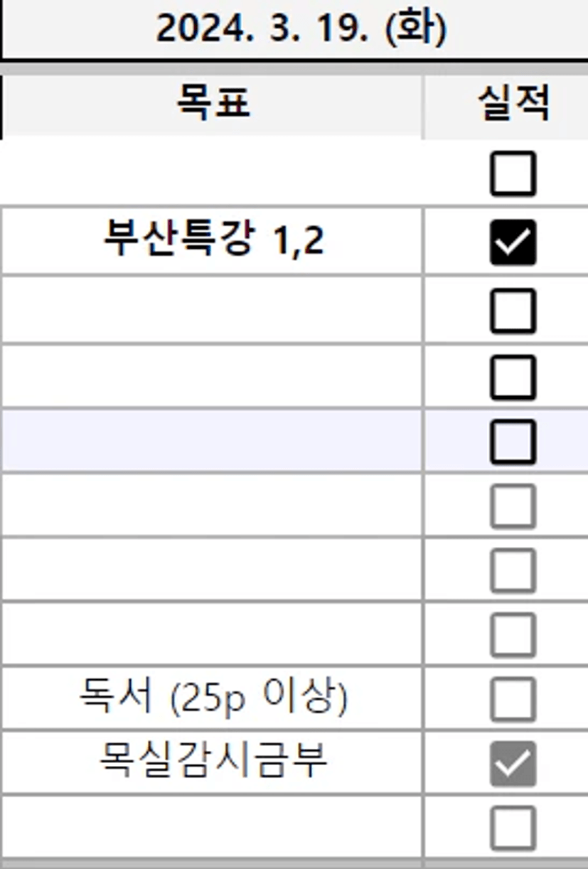Tick the checkbox below the 목실감시금부 row
588x869 pixels.
pyautogui.click(x=513, y=828)
